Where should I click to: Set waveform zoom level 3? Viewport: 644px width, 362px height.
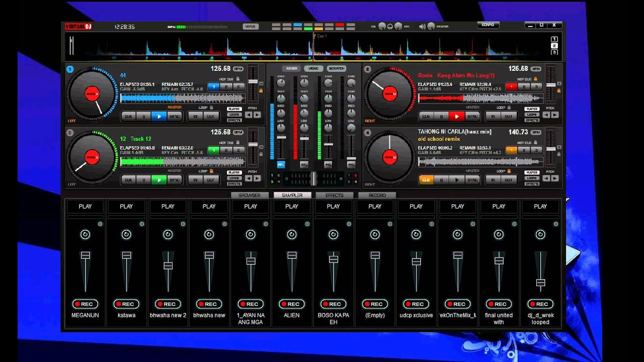[x=554, y=52]
